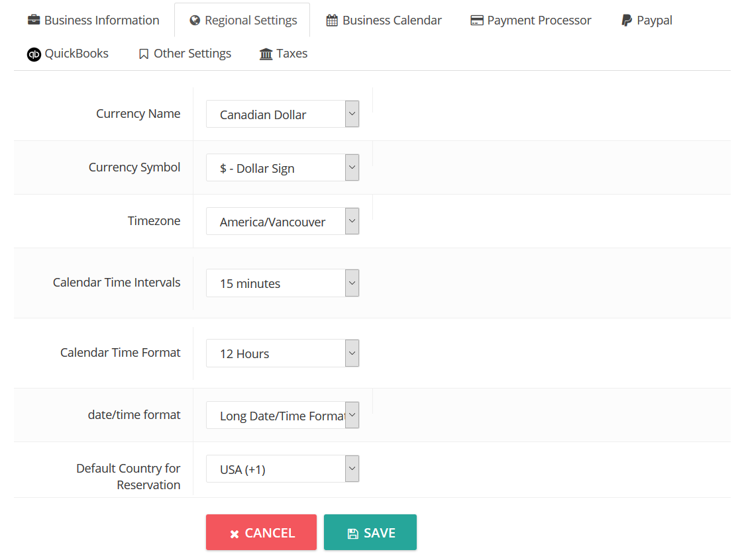Click the bank building icon for Taxes
Screen dimensions: 742x560
click(266, 54)
